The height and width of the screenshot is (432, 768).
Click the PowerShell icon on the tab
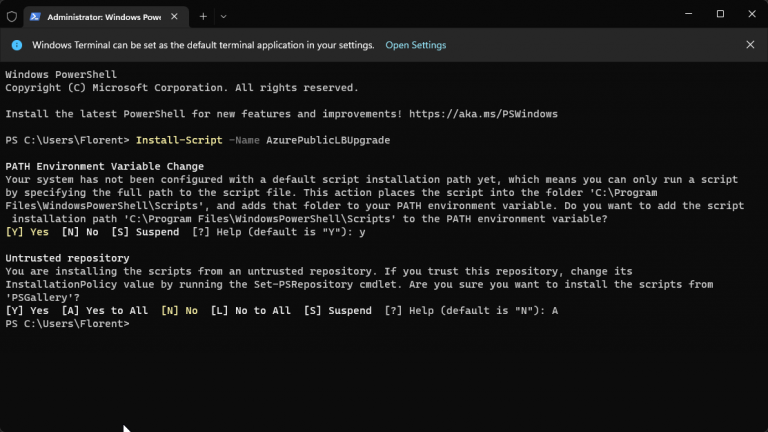pyautogui.click(x=35, y=17)
